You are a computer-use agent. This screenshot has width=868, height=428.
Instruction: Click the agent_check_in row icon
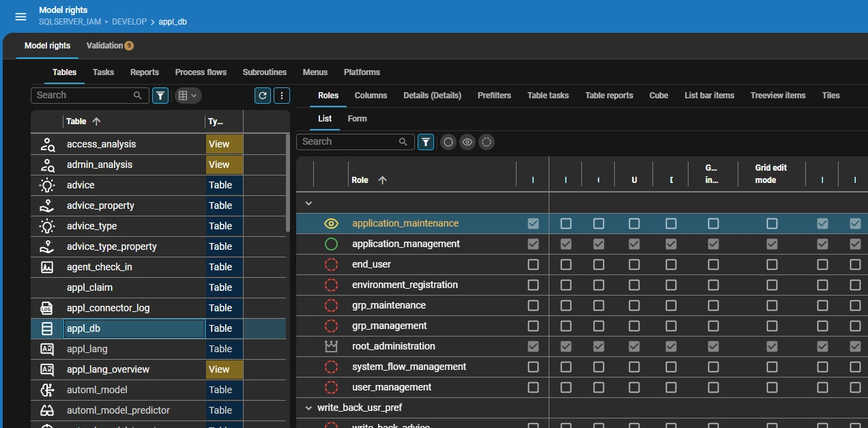(x=47, y=267)
